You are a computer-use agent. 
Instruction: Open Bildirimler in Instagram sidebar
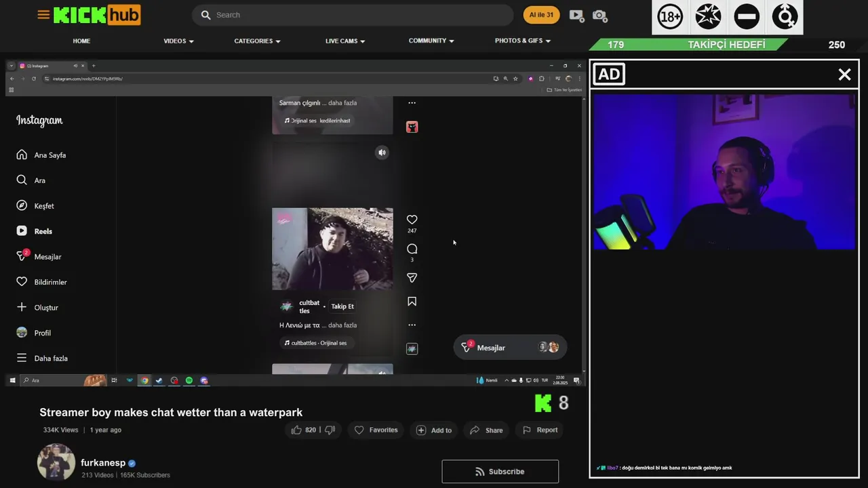coord(41,282)
